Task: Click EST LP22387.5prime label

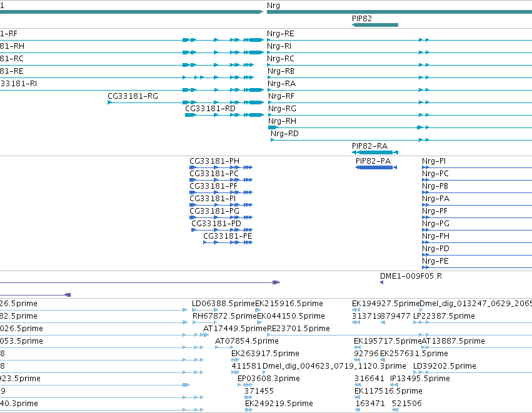Action: 444,316
